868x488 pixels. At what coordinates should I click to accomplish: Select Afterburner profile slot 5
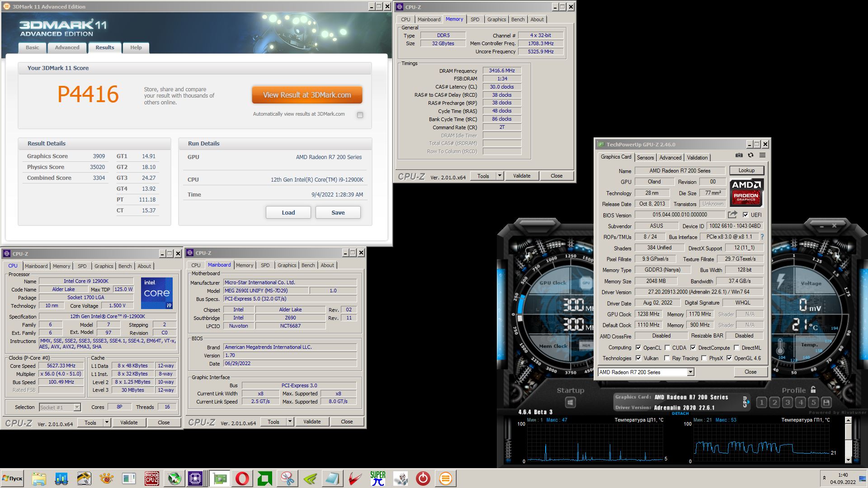pos(814,402)
